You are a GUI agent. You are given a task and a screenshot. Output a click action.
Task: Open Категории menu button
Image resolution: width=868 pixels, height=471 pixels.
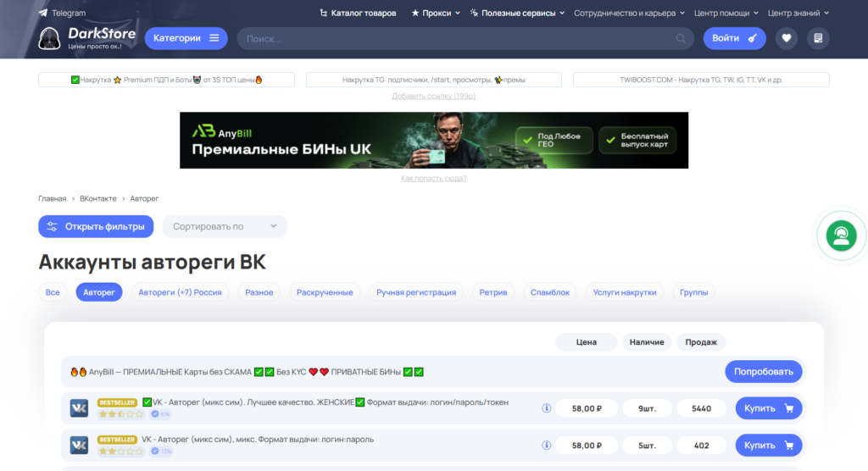tap(186, 38)
